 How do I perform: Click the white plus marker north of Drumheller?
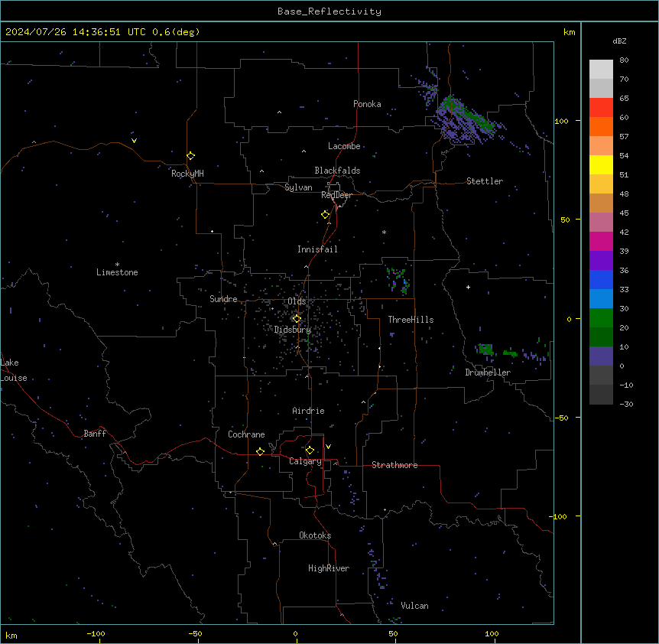click(x=468, y=287)
